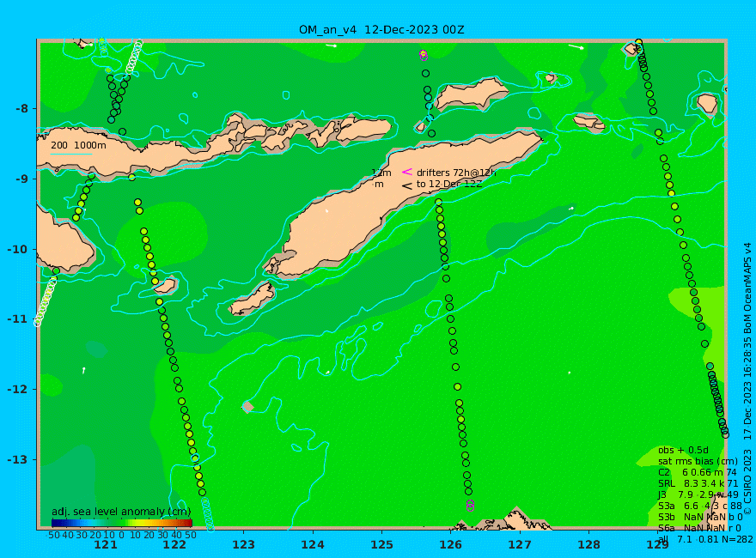This screenshot has height=558, width=756.
Task: Click the map title 'OM_an_v4 12-Dec-2023 00Z'
Action: [x=381, y=29]
